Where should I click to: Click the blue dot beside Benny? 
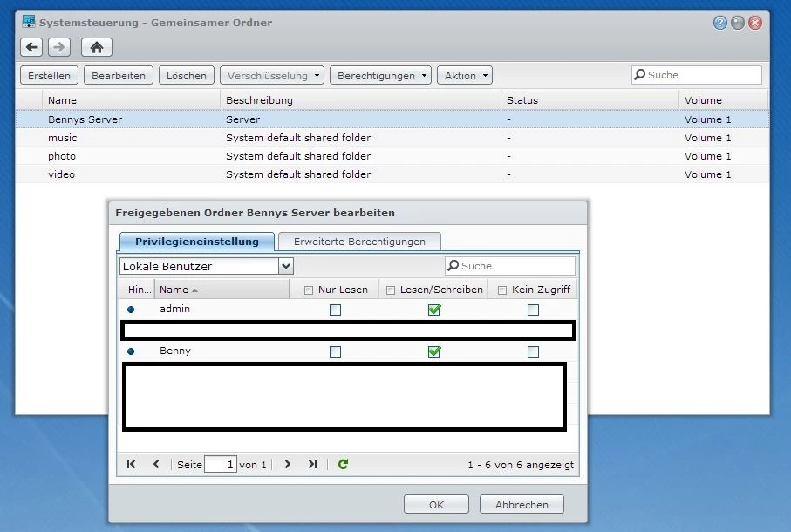(x=131, y=351)
